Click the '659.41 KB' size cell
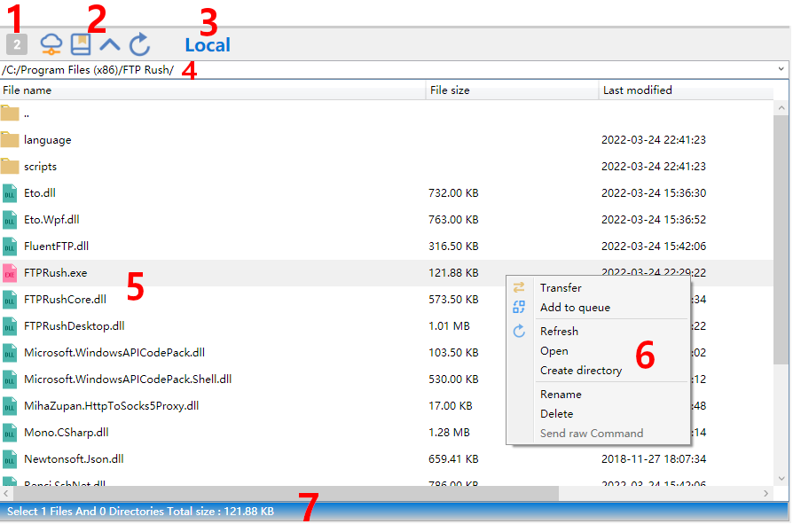793x532 pixels. (x=453, y=459)
